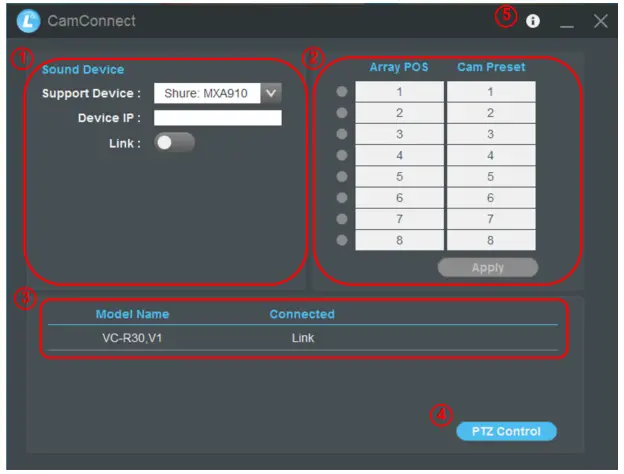The height and width of the screenshot is (474, 624).
Task: Close the CamConnect window
Action: point(600,21)
